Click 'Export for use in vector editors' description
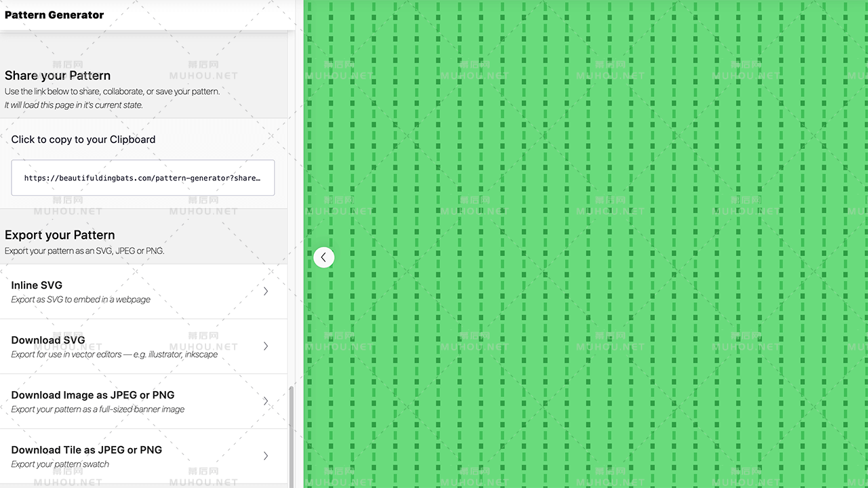Screen dimensions: 868x488 pos(114,354)
